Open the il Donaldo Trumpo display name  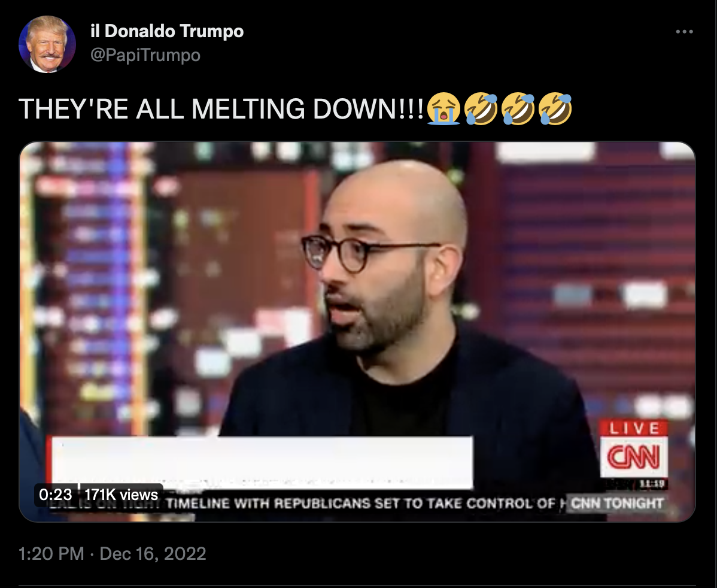point(167,31)
